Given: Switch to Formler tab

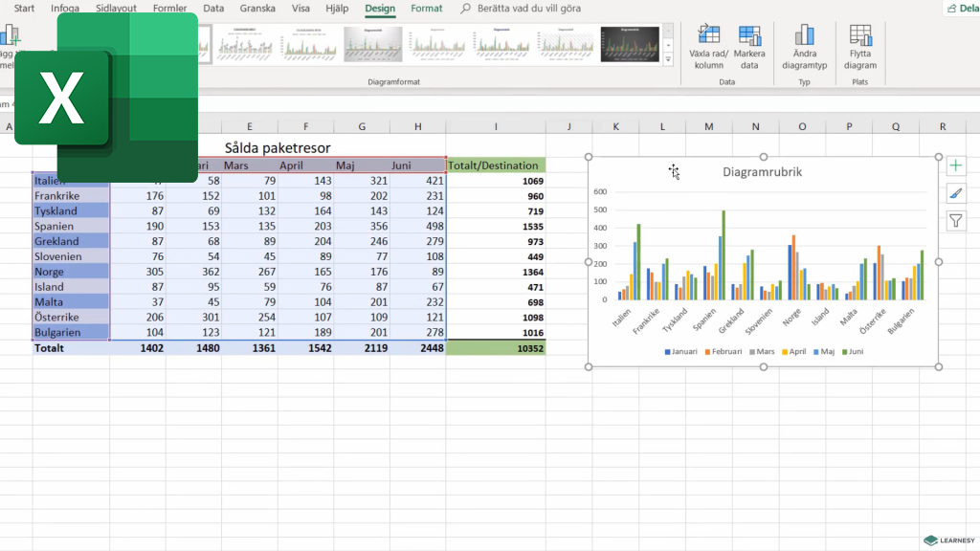Looking at the screenshot, I should pyautogui.click(x=170, y=8).
